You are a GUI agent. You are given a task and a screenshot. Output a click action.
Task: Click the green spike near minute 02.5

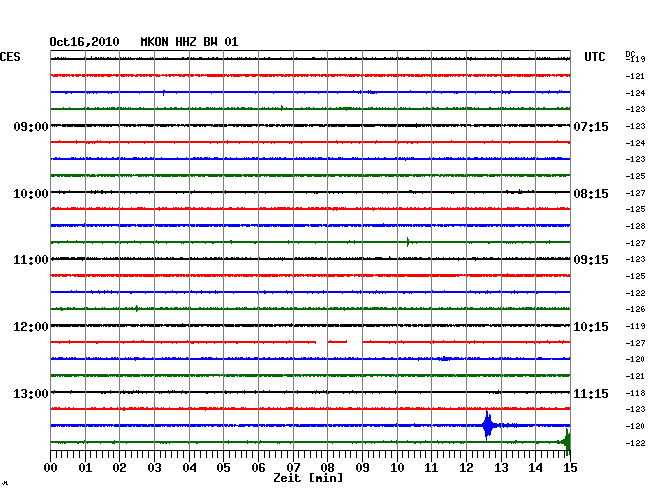pyautogui.click(x=137, y=308)
